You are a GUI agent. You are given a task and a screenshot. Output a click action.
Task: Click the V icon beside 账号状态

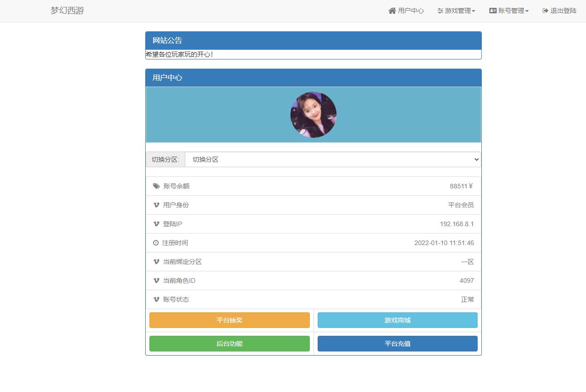[x=156, y=299]
